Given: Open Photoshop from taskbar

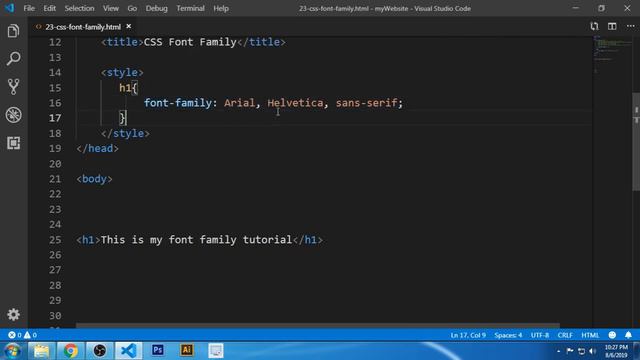Looking at the screenshot, I should pos(158,351).
